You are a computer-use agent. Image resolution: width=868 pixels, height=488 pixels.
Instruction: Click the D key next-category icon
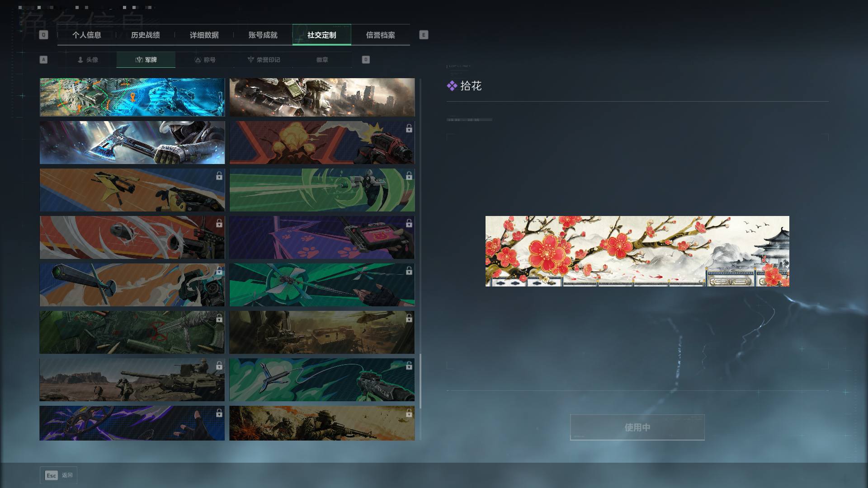click(366, 60)
